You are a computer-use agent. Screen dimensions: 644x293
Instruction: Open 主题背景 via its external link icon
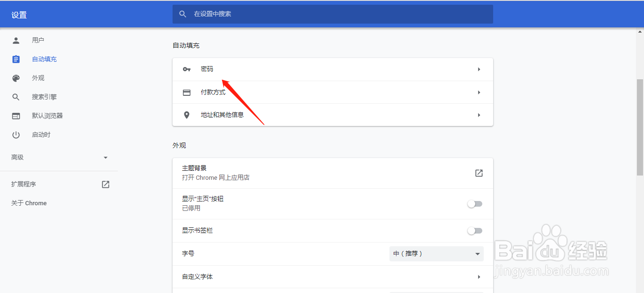click(x=479, y=173)
